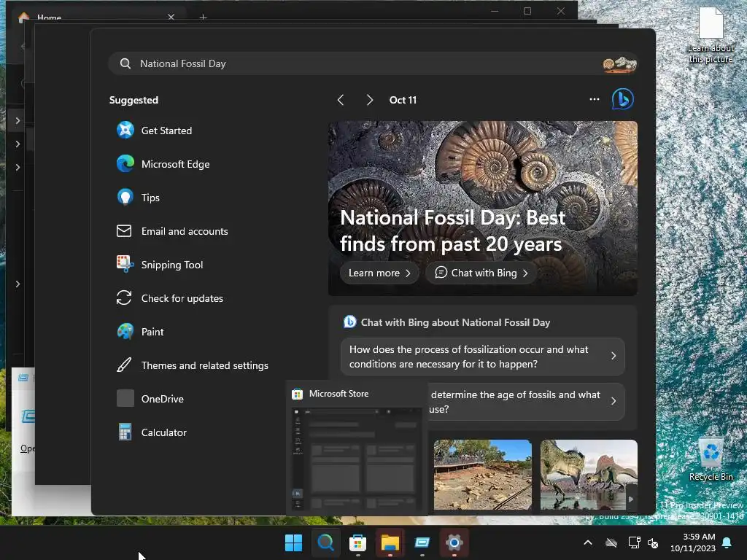Click the National Fossil Day headline image

tap(483, 208)
